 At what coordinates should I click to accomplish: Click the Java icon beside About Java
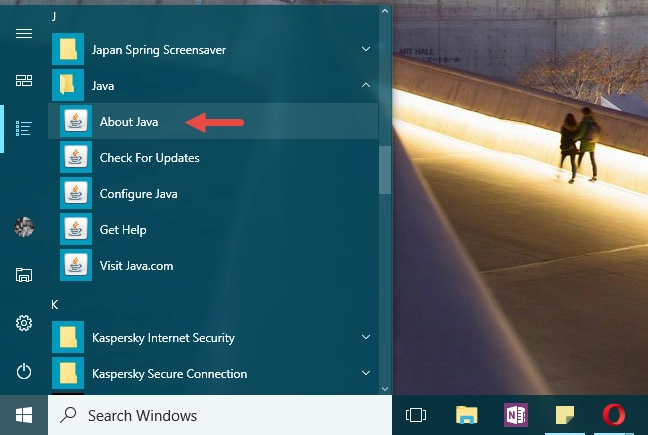click(76, 121)
